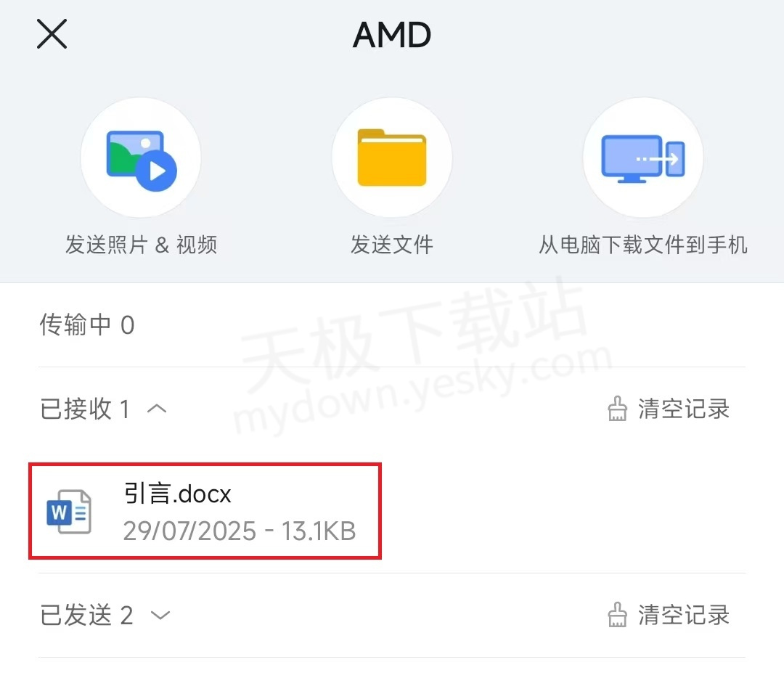Collapse the 已接收 1 received list

tap(157, 409)
